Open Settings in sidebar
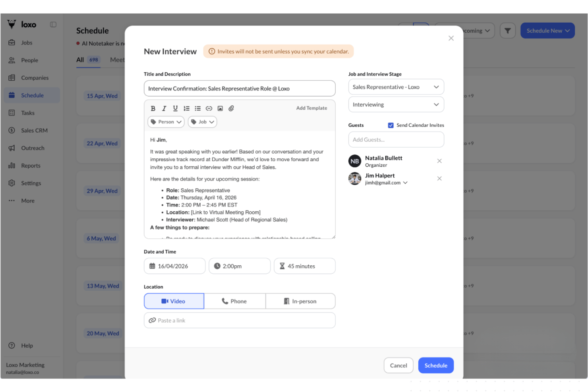 pos(32,183)
